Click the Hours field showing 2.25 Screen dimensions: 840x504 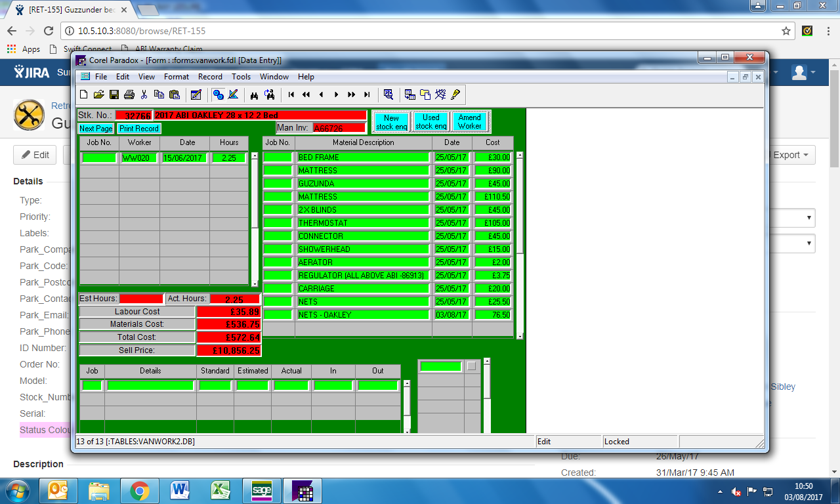[x=228, y=158]
